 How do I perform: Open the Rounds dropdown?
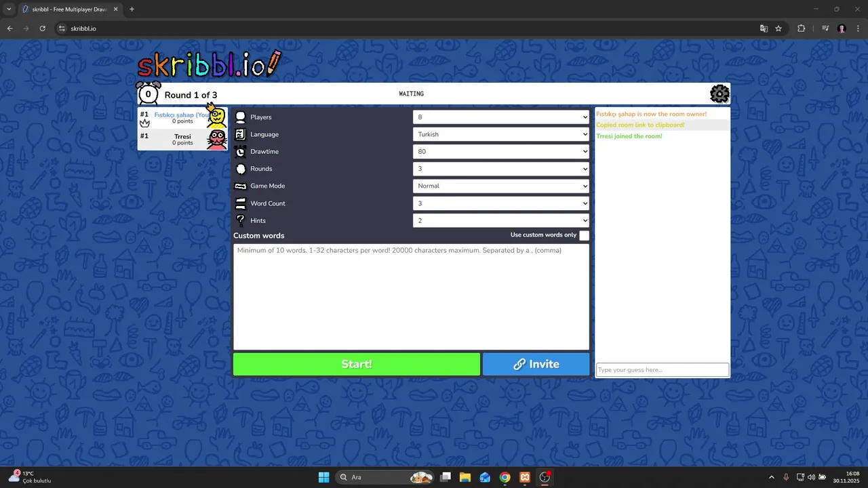tap(501, 169)
